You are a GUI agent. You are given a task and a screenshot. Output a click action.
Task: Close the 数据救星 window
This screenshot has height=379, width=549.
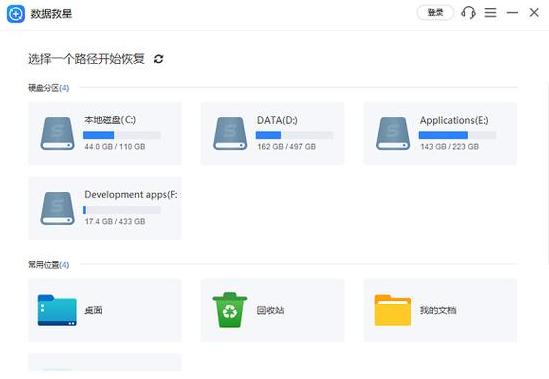[x=534, y=13]
